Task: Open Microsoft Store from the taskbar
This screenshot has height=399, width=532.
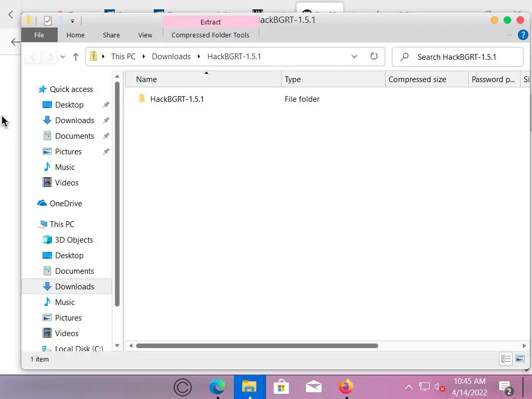Action: tap(281, 387)
